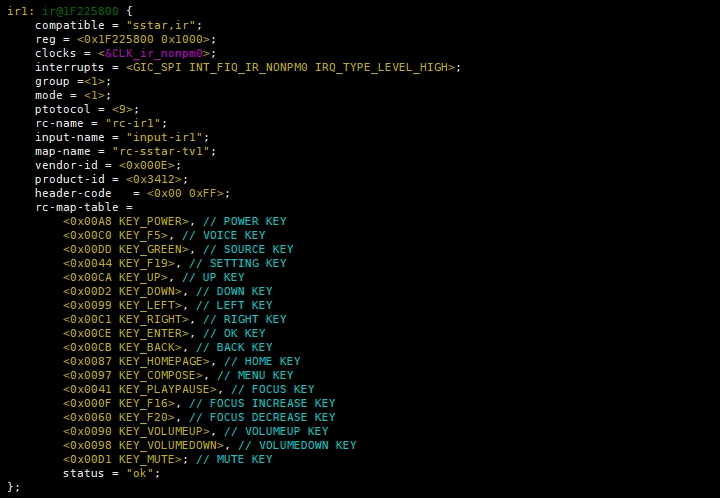This screenshot has height=498, width=720.
Task: Click the rc-map-table property name
Action: point(77,207)
